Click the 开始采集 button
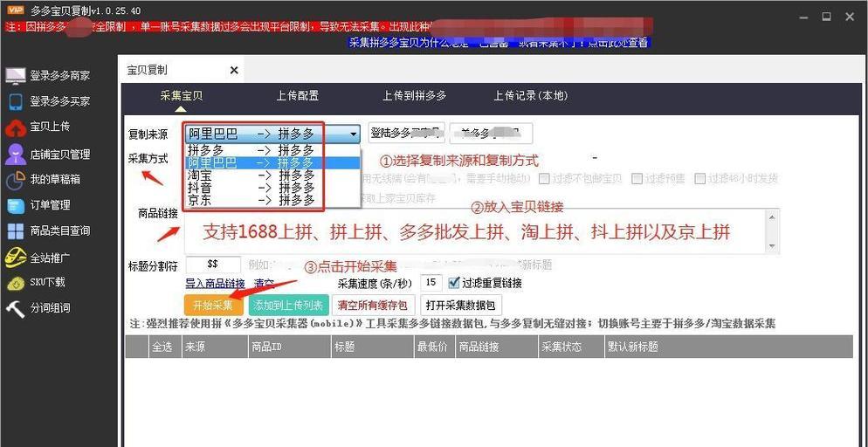 click(213, 305)
